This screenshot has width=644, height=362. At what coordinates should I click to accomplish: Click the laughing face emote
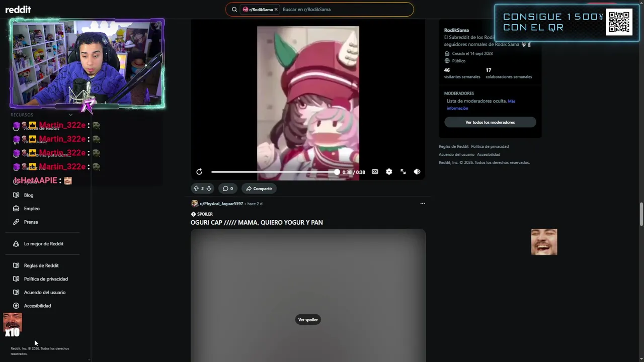point(544,242)
